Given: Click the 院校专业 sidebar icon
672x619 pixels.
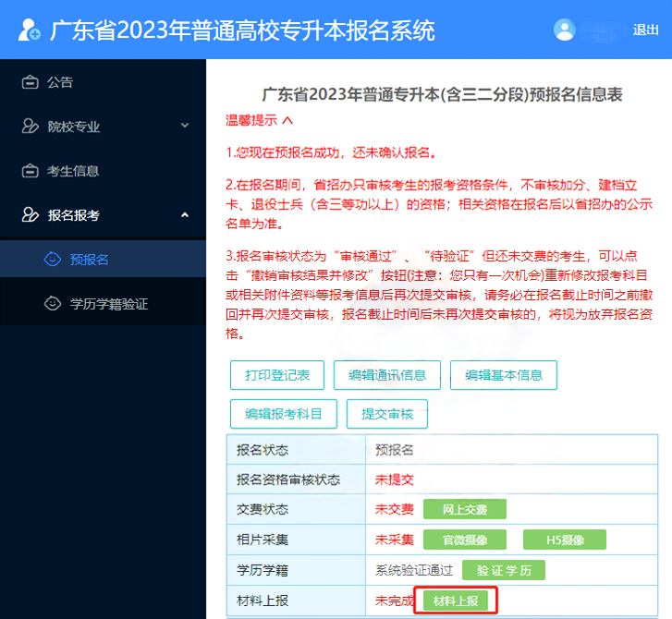Looking at the screenshot, I should [30, 127].
